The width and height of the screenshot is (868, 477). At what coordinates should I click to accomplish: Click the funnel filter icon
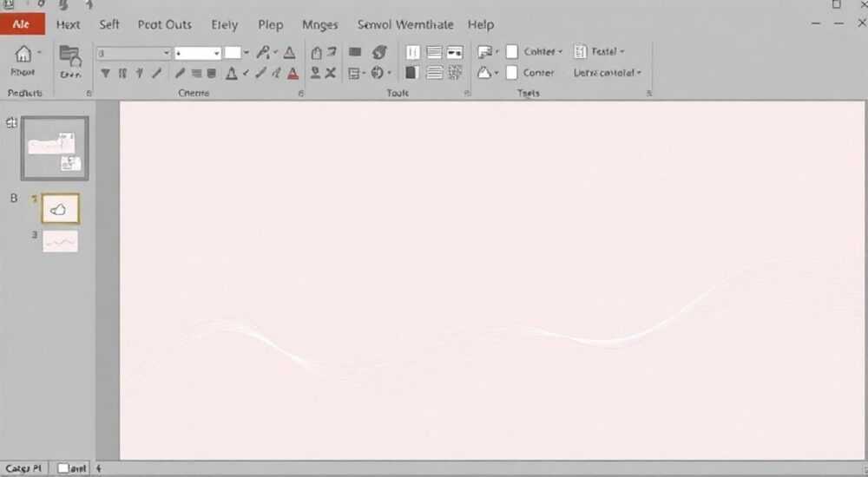tap(105, 73)
